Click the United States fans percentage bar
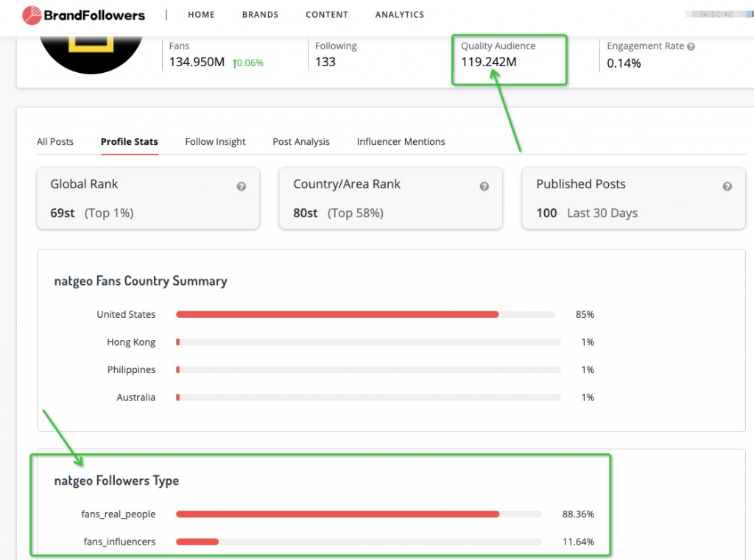This screenshot has height=560, width=754. tap(365, 314)
